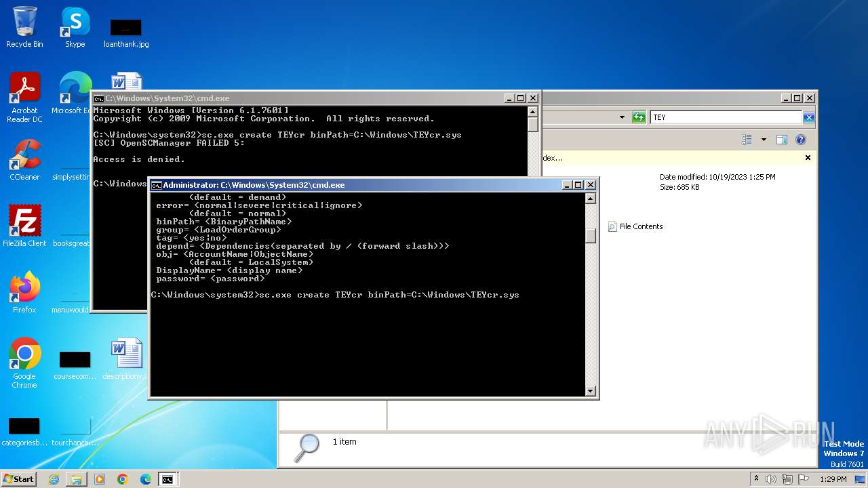
Task: Open Edge from the taskbar
Action: coord(146,479)
